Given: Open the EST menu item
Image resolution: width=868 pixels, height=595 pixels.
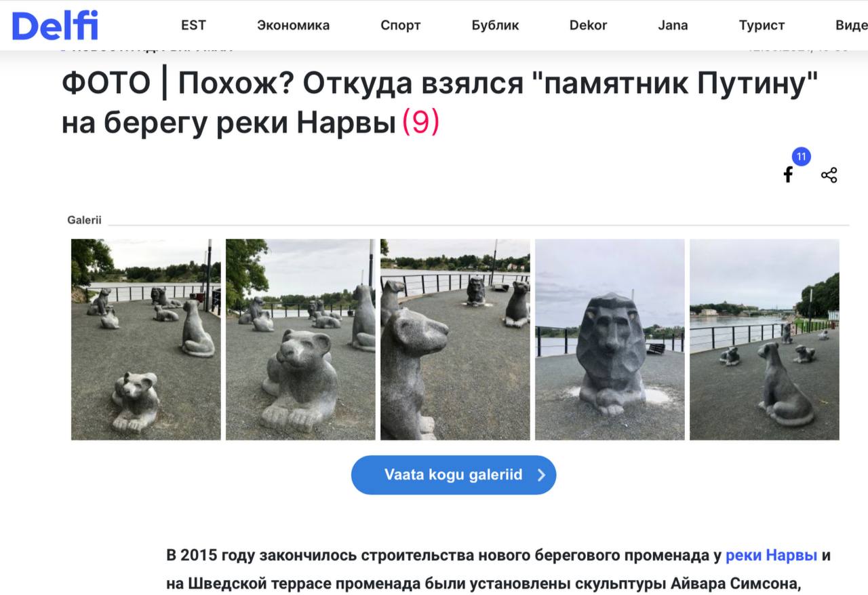Looking at the screenshot, I should pyautogui.click(x=193, y=25).
